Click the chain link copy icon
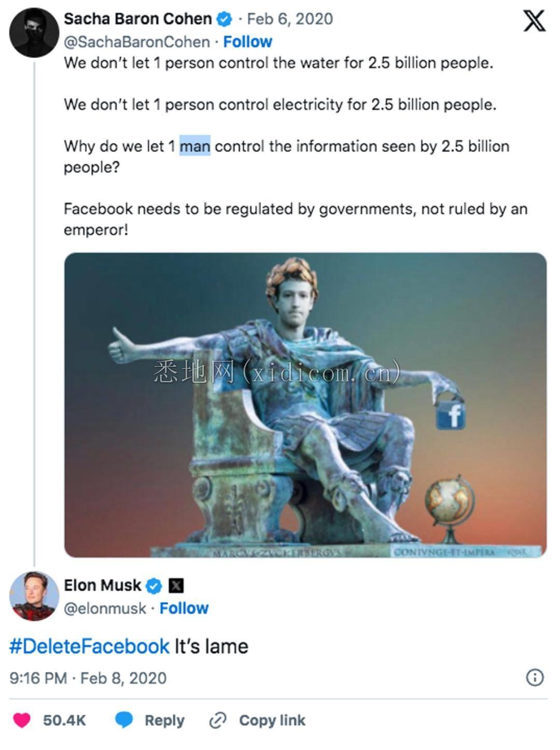The width and height of the screenshot is (560, 750). [218, 720]
